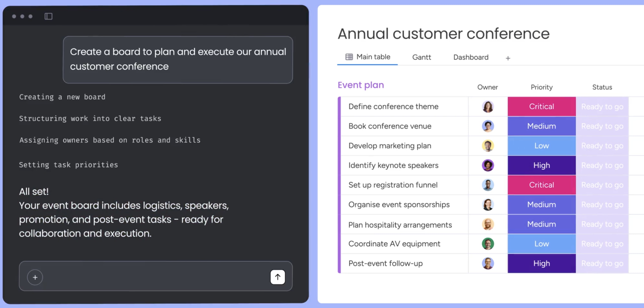Open status cell for Organise event sponsorships
644x308 pixels.
pos(602,205)
